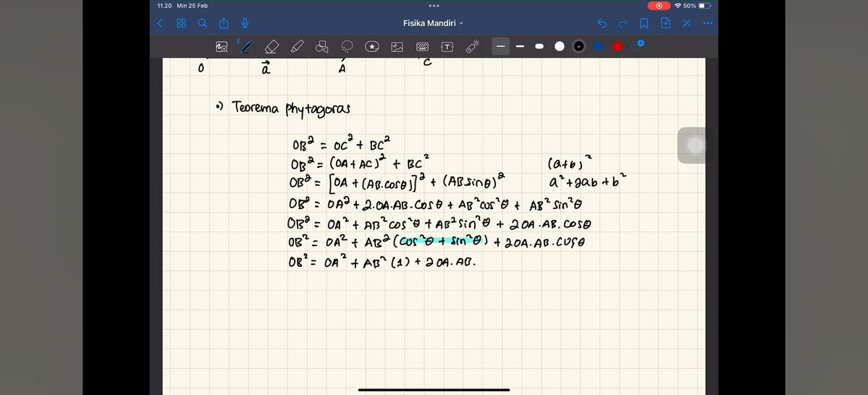This screenshot has width=868, height=395.
Task: Select the Pen tool
Action: (246, 47)
